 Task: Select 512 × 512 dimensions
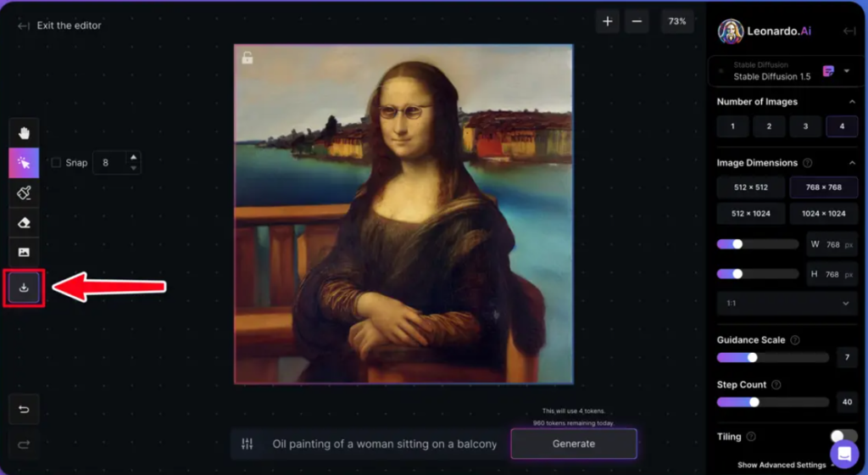coord(751,187)
